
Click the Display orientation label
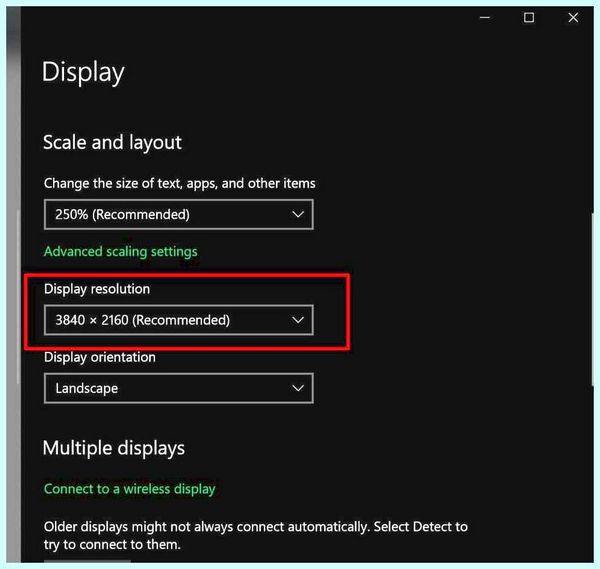tap(99, 357)
